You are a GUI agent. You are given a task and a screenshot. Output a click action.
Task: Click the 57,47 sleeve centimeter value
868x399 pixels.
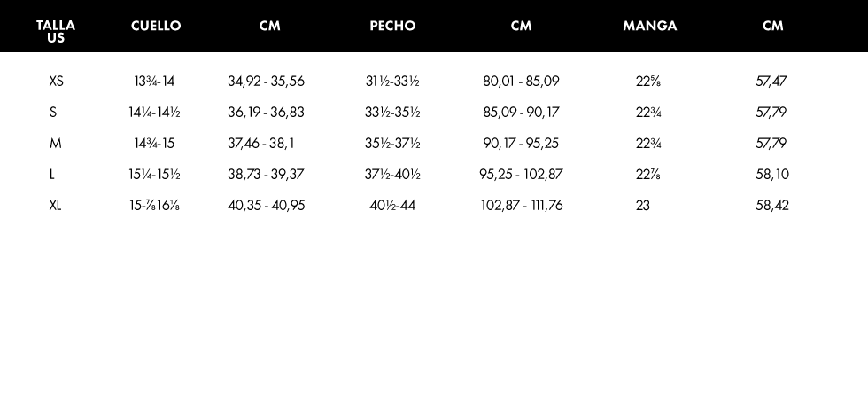pyautogui.click(x=772, y=82)
